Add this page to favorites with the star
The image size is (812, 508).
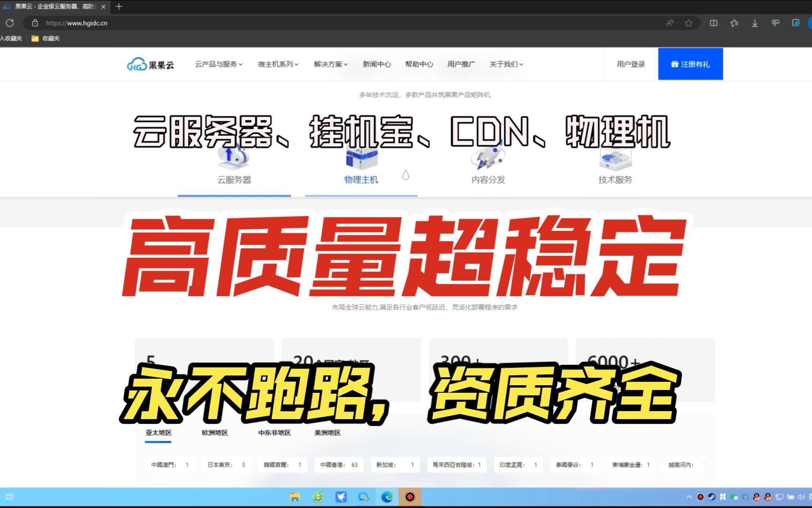click(x=689, y=23)
